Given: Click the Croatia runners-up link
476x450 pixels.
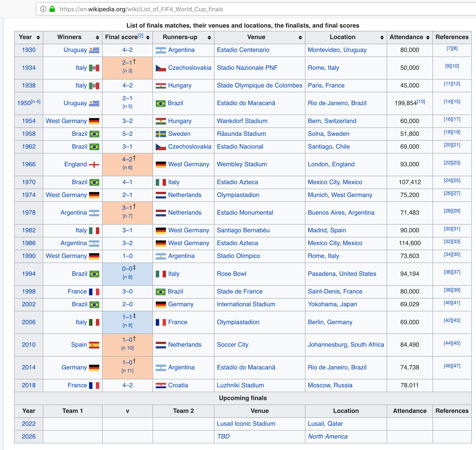Looking at the screenshot, I should [178, 385].
